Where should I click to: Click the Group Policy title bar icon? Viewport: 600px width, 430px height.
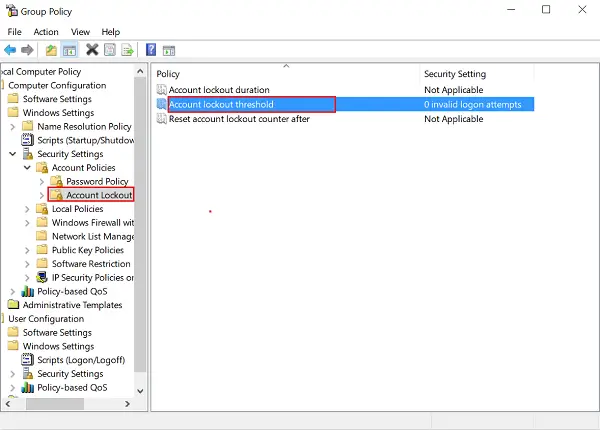click(x=11, y=10)
